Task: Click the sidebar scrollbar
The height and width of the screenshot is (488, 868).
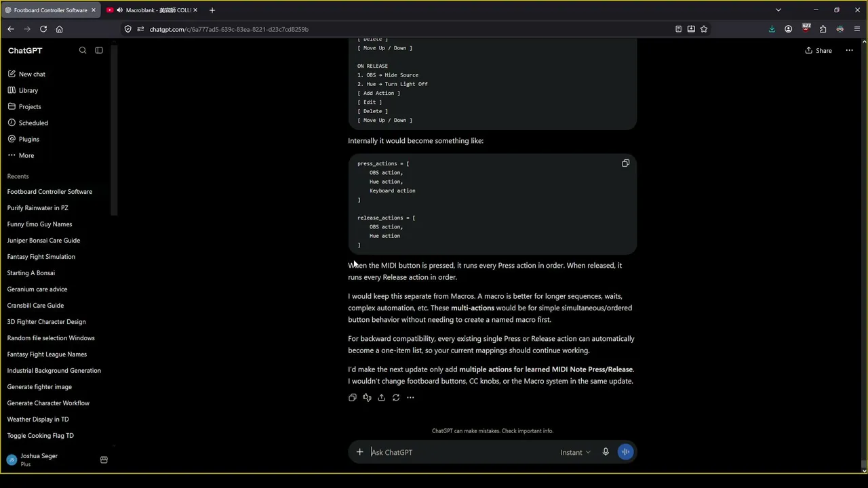Action: pos(115,129)
